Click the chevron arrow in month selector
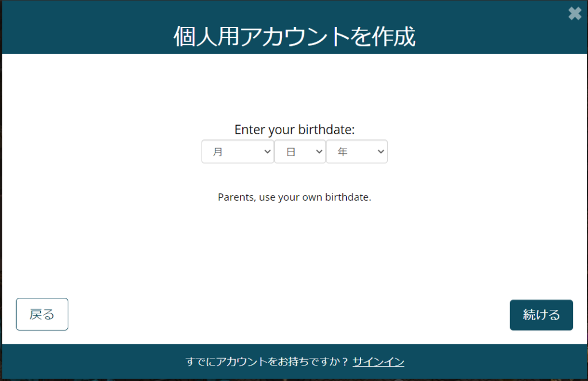The height and width of the screenshot is (381, 588). click(267, 151)
